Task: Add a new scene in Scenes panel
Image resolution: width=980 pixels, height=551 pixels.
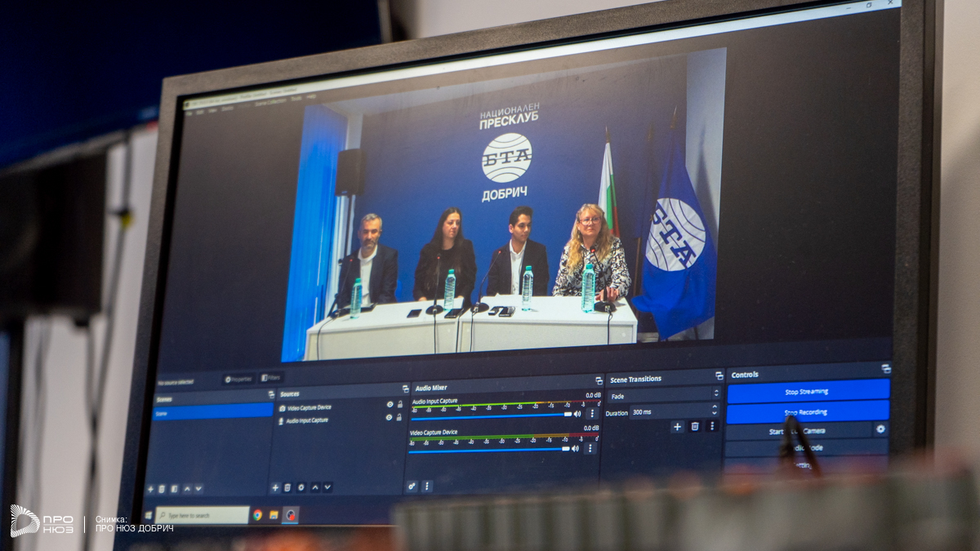Action: pos(150,488)
